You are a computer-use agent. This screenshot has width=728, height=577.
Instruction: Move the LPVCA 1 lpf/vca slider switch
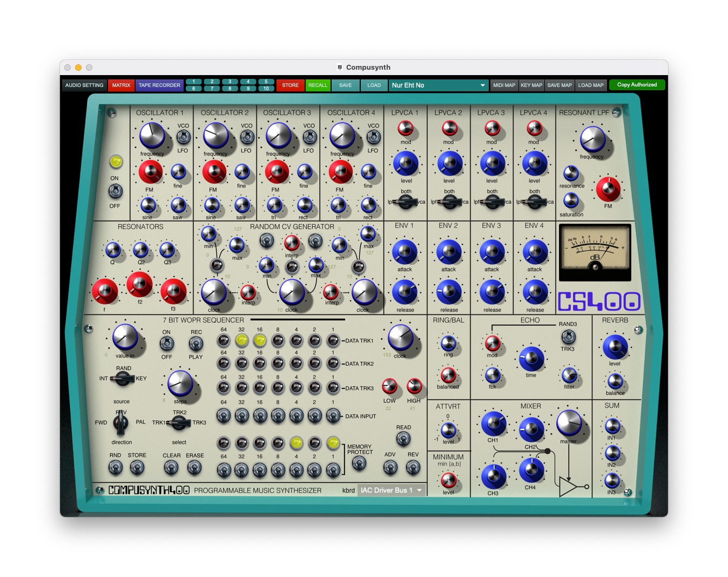[x=406, y=202]
